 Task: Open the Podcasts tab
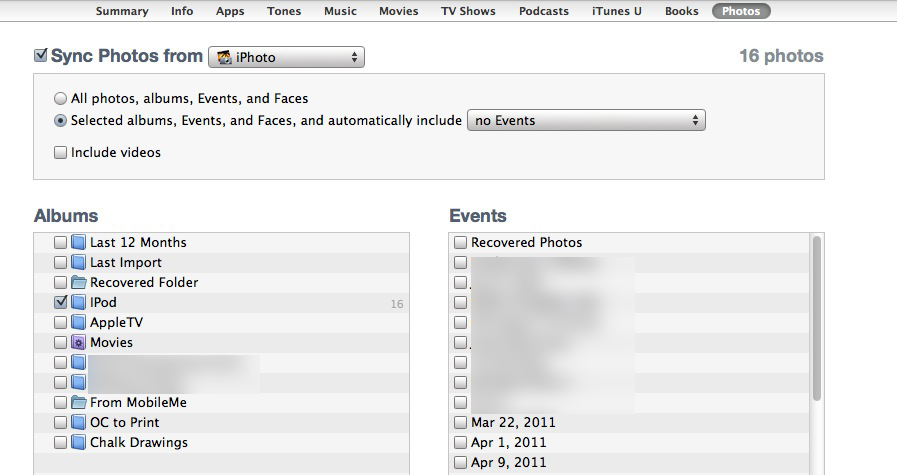pyautogui.click(x=544, y=11)
